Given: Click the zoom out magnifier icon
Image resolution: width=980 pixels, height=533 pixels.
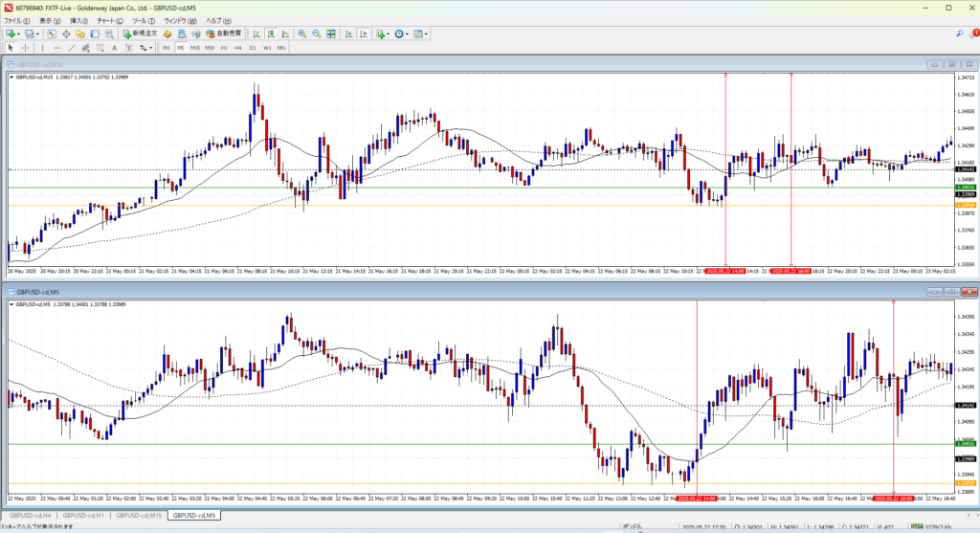Looking at the screenshot, I should pos(316,33).
